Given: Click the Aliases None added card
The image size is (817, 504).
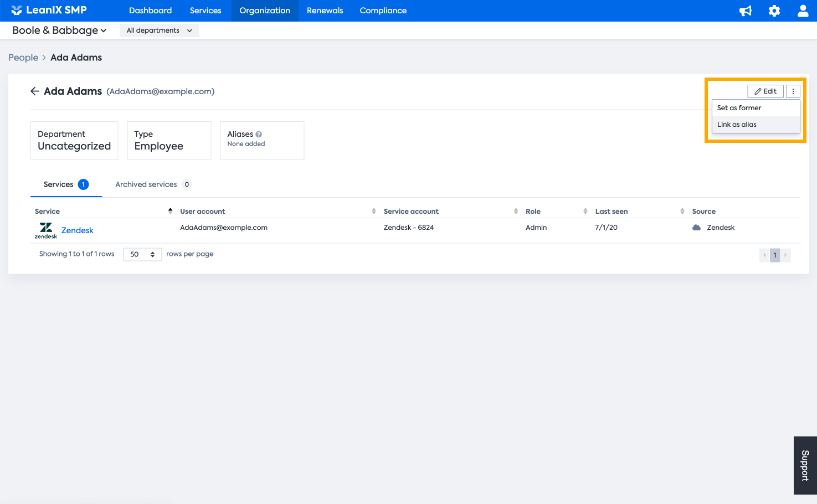Looking at the screenshot, I should [x=262, y=141].
